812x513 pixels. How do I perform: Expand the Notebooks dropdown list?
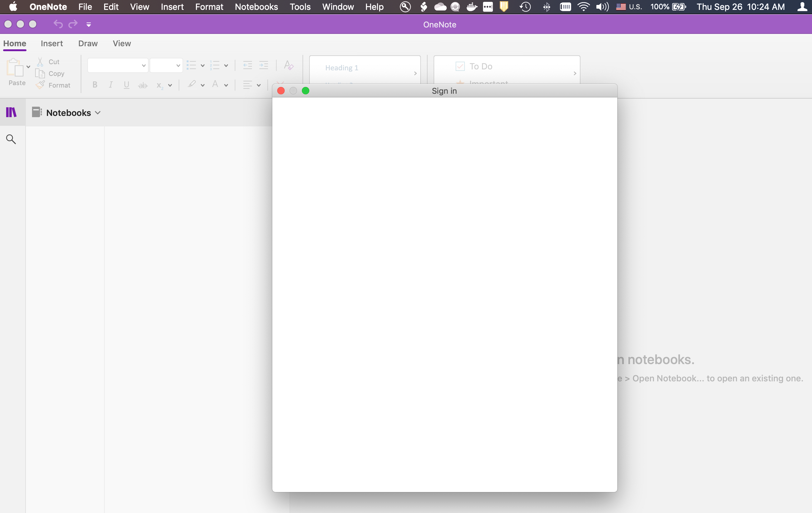pos(98,113)
